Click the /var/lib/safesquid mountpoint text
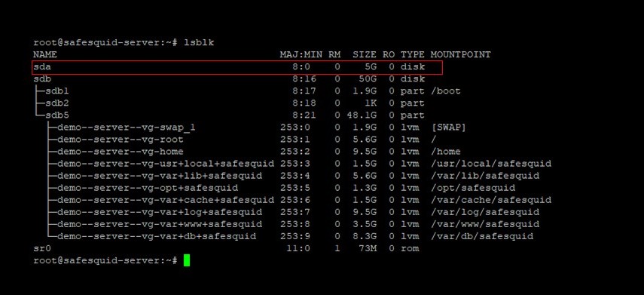Screen dimensions: 644x295 [x=485, y=176]
